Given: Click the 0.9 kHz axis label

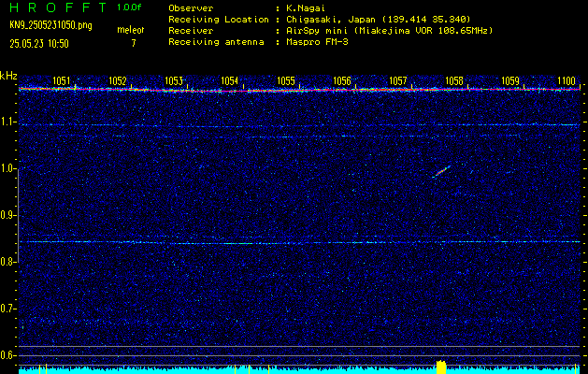Looking at the screenshot, I should tap(7, 215).
